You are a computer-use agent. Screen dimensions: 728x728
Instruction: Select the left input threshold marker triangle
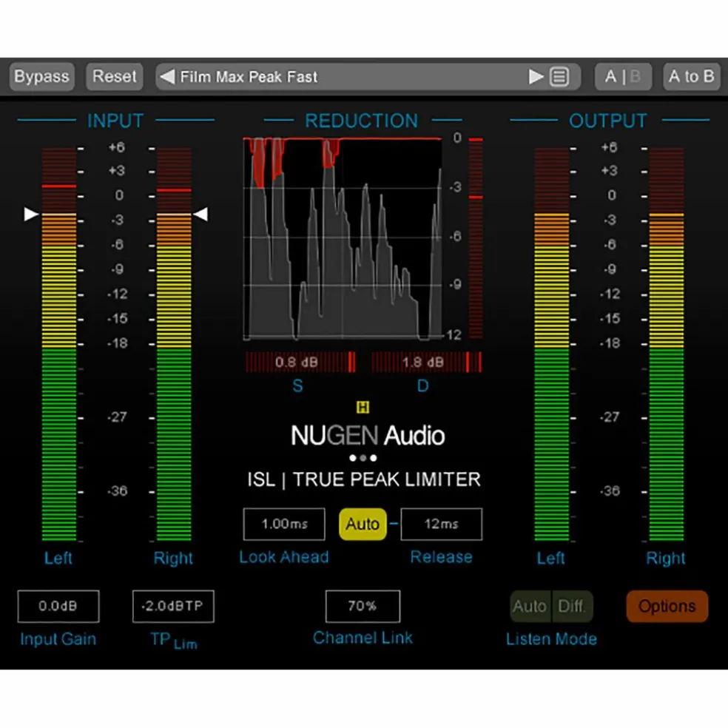[x=31, y=214]
